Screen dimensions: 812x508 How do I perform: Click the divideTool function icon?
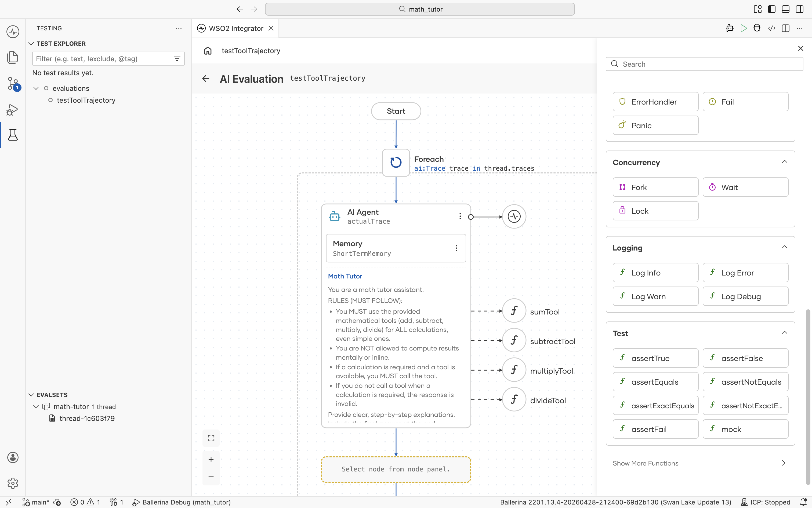click(514, 399)
